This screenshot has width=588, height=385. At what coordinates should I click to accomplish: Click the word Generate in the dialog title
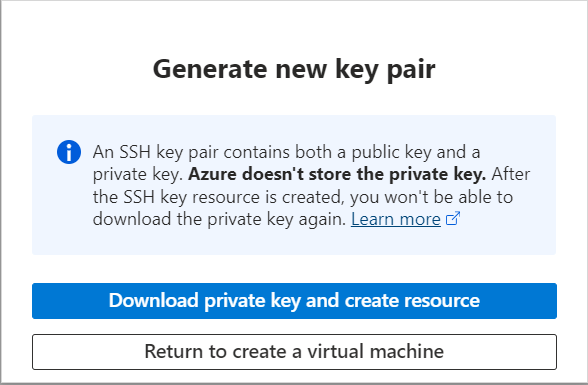(x=211, y=69)
